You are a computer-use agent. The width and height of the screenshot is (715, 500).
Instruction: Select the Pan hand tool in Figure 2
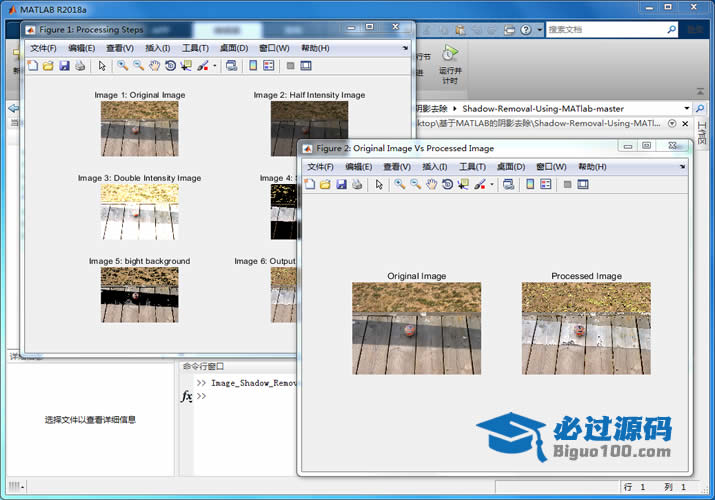pyautogui.click(x=431, y=185)
